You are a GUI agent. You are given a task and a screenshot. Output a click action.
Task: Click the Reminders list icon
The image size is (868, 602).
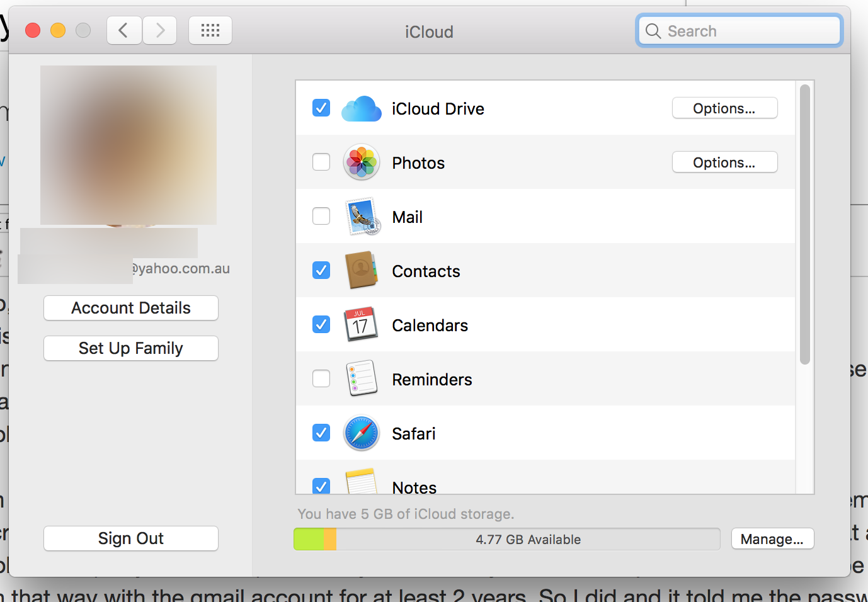362,378
